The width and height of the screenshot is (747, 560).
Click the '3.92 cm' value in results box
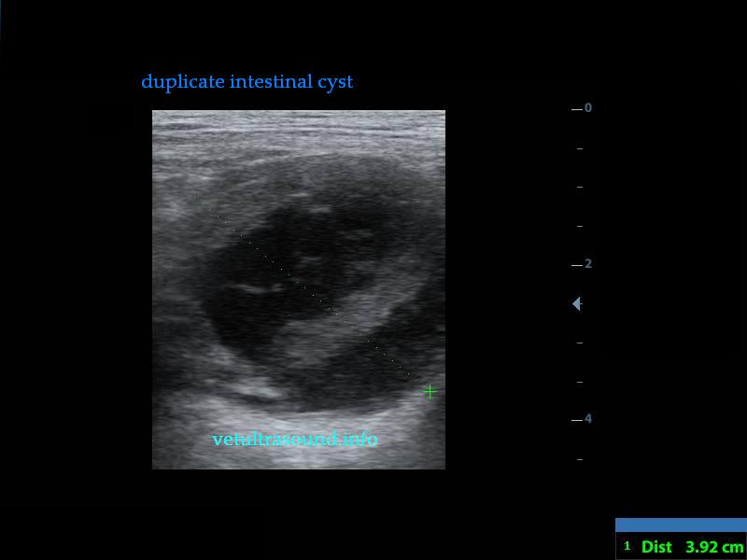(714, 547)
